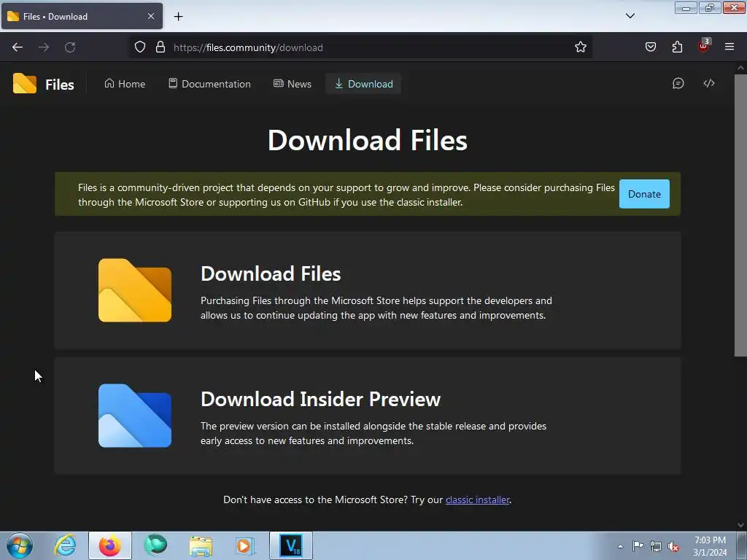The height and width of the screenshot is (560, 747).
Task: Click the Download Insider Preview heading
Action: (x=321, y=399)
